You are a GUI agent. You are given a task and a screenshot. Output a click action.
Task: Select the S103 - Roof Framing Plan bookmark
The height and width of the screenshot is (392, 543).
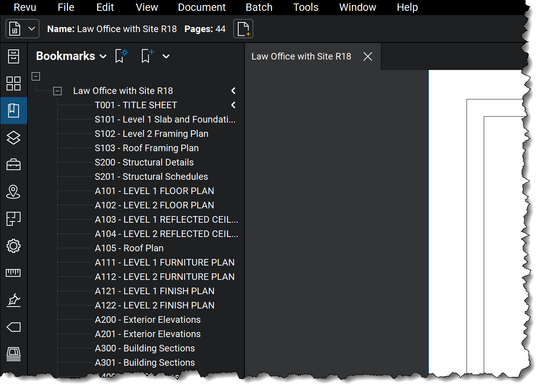tap(147, 148)
